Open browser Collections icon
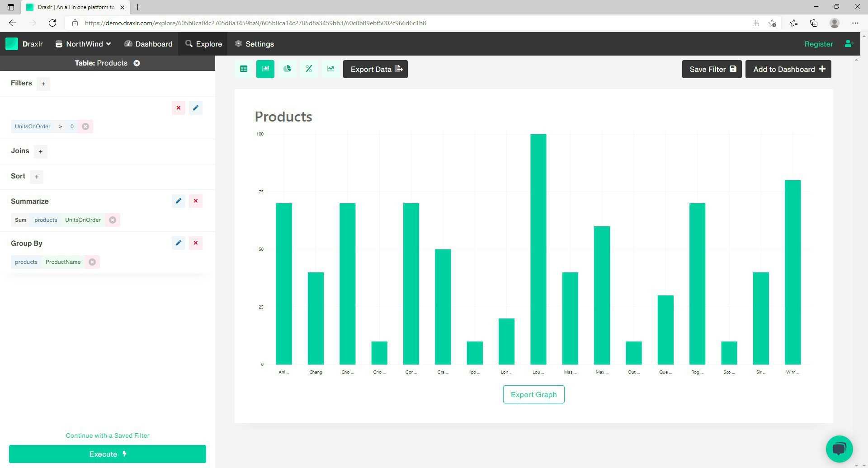The width and height of the screenshot is (868, 468). coord(814,23)
